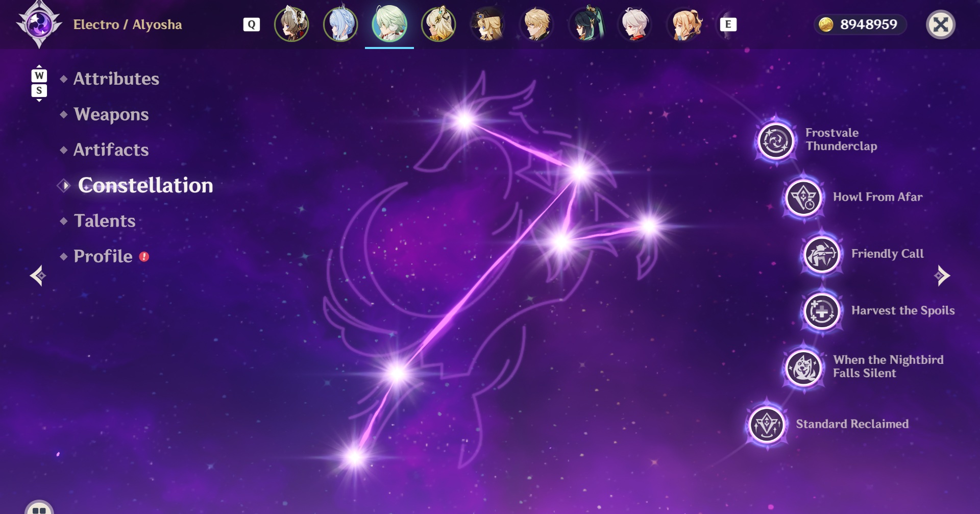The height and width of the screenshot is (514, 980).
Task: Pick the dark-haired character with teal ribbons
Action: [586, 24]
